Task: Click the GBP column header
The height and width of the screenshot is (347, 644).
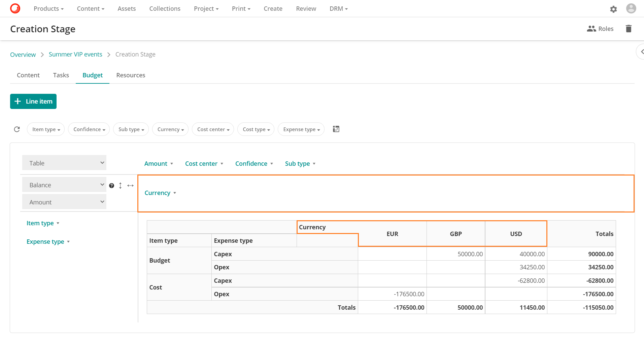Action: 456,234
